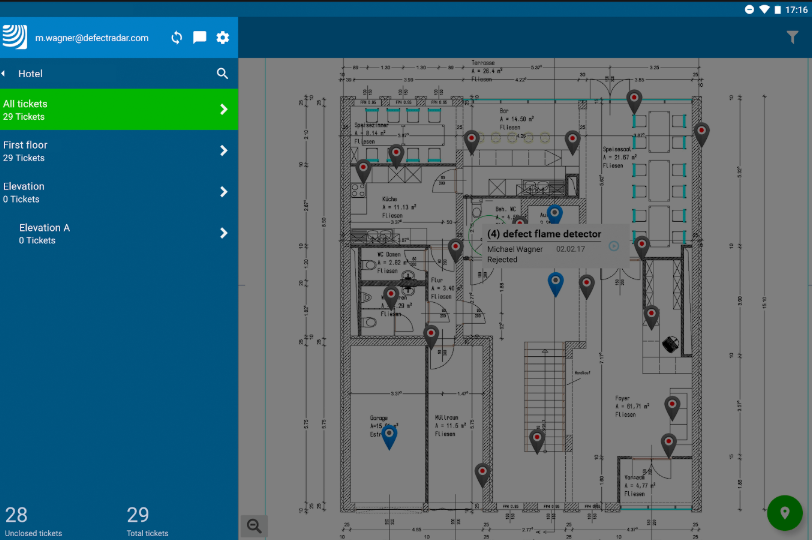
Task: Select pin next to Foyer label
Action: (x=672, y=408)
